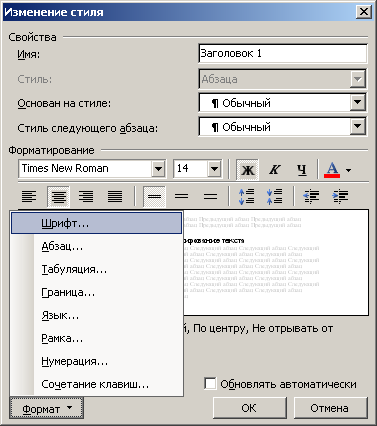
Task: Toggle italic formatting (К)
Action: point(274,170)
